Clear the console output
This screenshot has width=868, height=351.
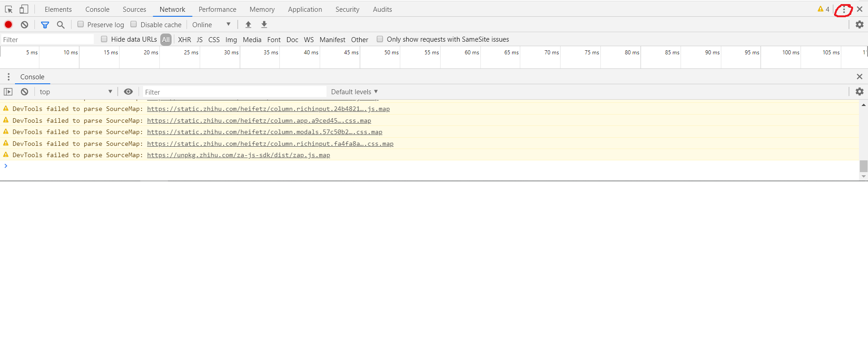pyautogui.click(x=24, y=91)
